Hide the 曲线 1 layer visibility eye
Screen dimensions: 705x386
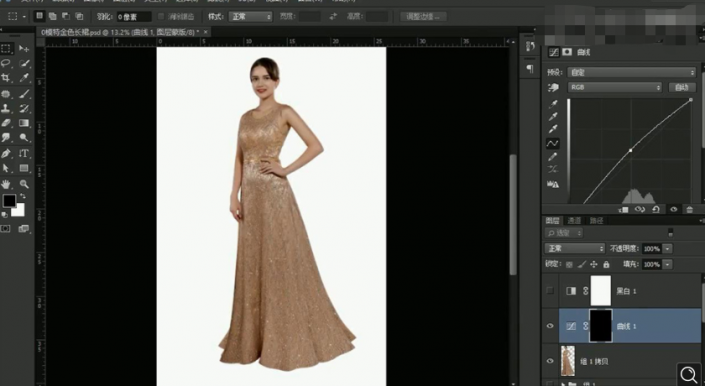[550, 326]
